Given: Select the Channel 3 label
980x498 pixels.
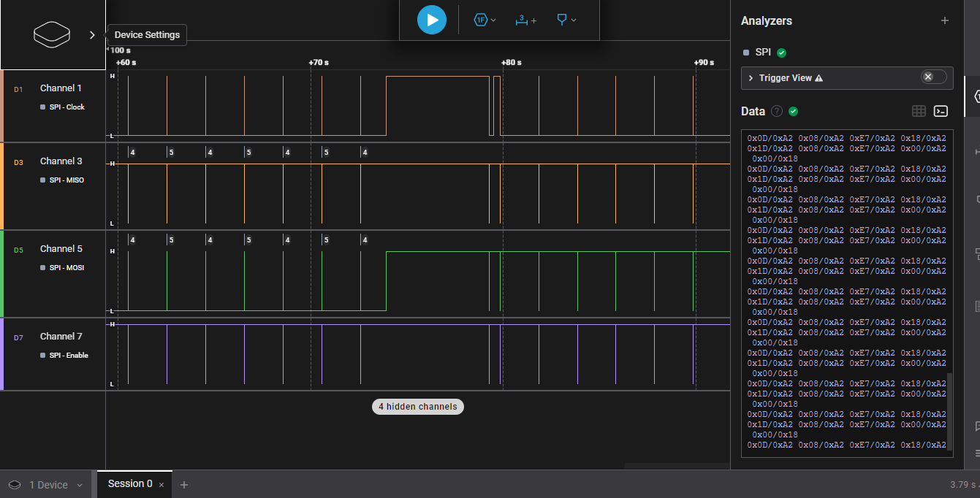Looking at the screenshot, I should (61, 161).
